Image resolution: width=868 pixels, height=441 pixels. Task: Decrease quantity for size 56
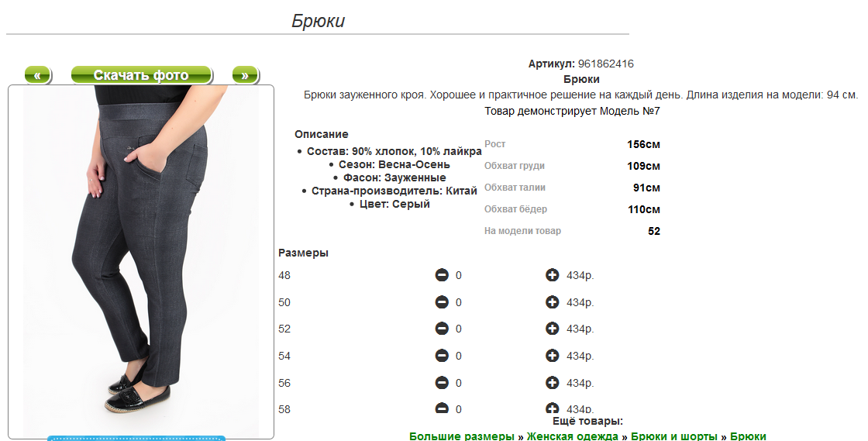tap(442, 382)
